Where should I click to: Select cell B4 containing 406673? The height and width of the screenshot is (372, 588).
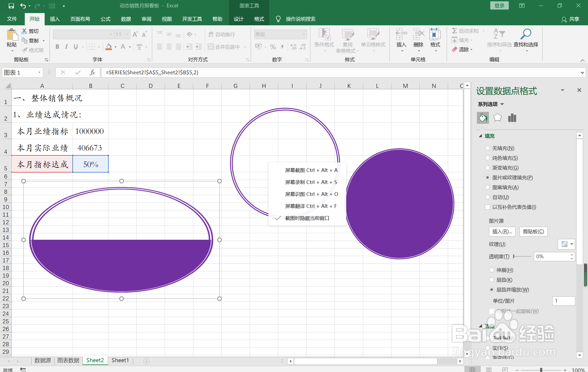pyautogui.click(x=90, y=148)
